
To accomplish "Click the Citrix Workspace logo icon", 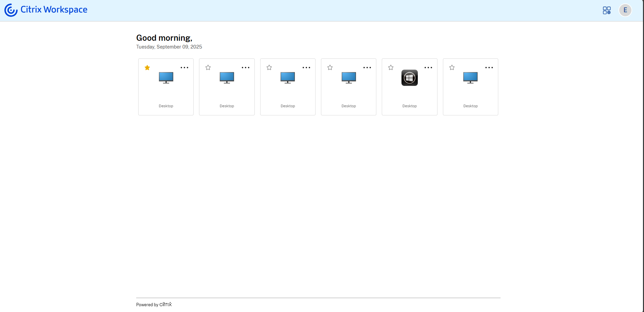I will point(11,10).
